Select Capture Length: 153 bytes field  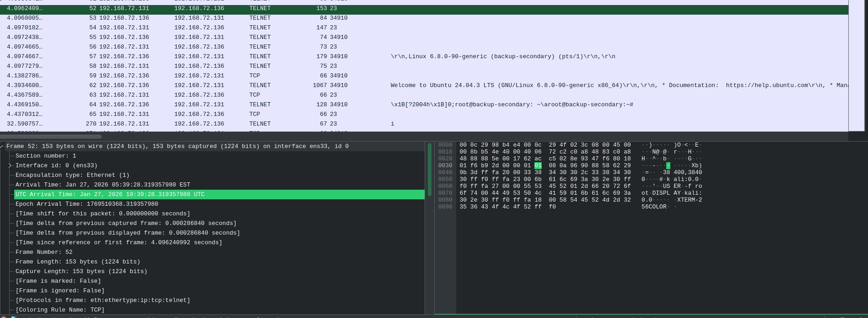pyautogui.click(x=219, y=271)
